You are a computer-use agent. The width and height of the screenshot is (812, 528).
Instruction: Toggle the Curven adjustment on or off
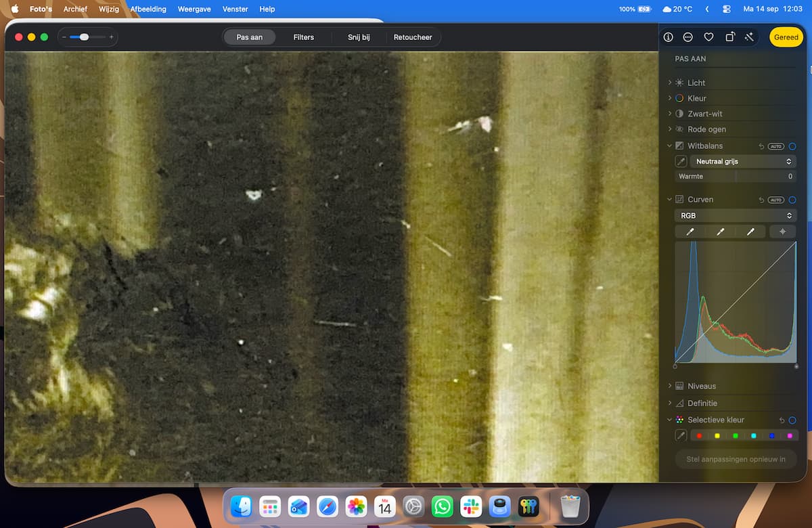click(x=792, y=200)
